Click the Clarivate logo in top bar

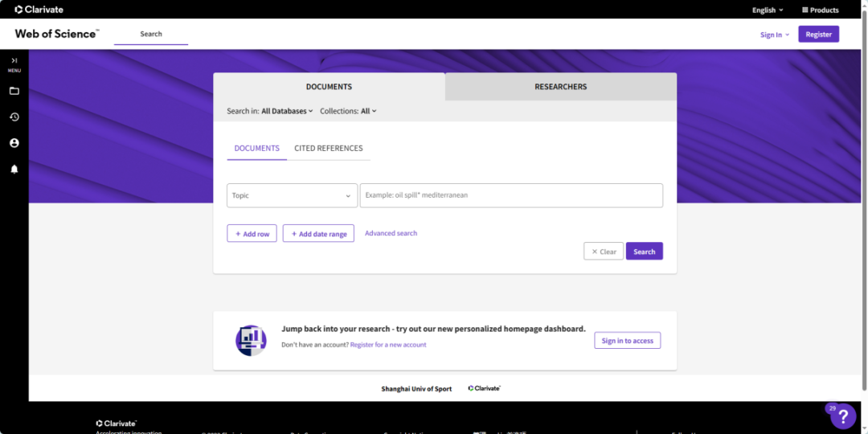pos(39,10)
